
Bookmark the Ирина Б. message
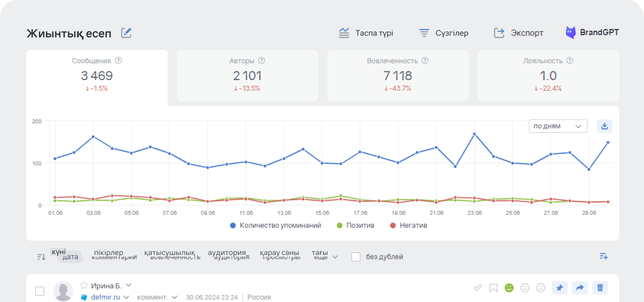[493, 288]
